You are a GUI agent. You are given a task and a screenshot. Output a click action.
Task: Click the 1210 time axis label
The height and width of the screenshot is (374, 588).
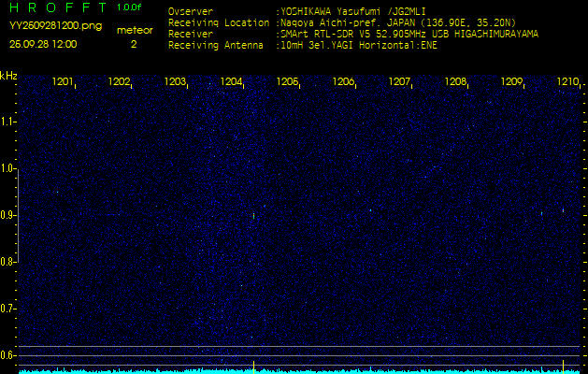point(567,81)
